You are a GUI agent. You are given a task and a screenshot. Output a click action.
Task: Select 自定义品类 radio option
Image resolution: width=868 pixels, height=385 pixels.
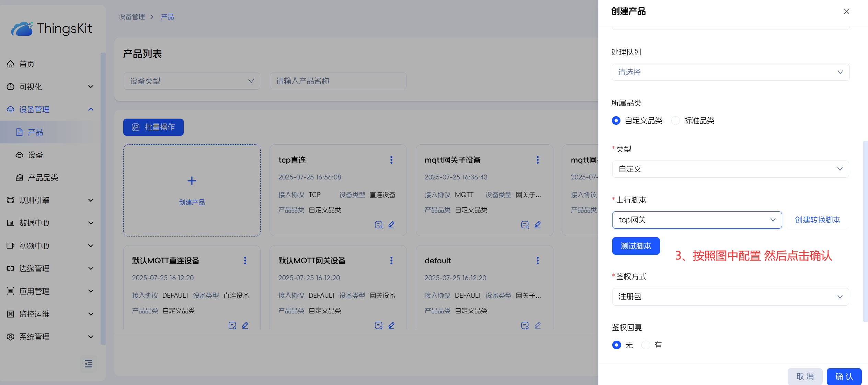point(616,121)
